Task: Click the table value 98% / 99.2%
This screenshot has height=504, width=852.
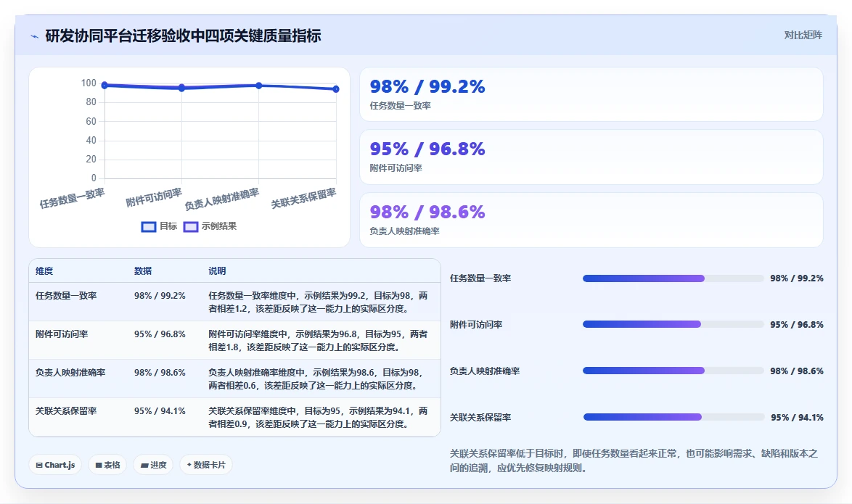Action: click(x=160, y=296)
